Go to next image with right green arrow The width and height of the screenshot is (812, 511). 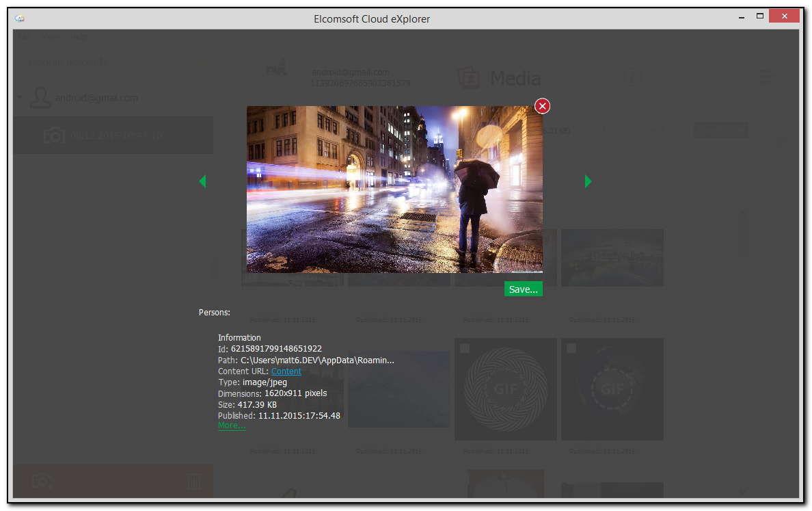coord(588,181)
